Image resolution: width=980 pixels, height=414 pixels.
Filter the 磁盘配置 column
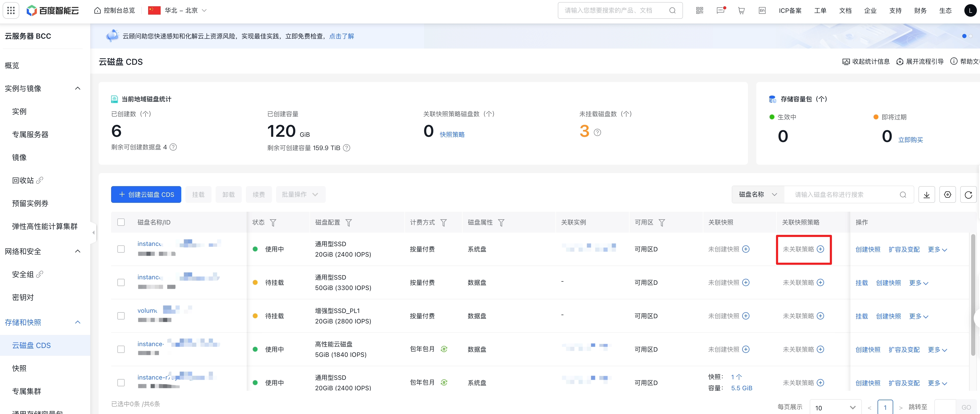[x=348, y=222]
